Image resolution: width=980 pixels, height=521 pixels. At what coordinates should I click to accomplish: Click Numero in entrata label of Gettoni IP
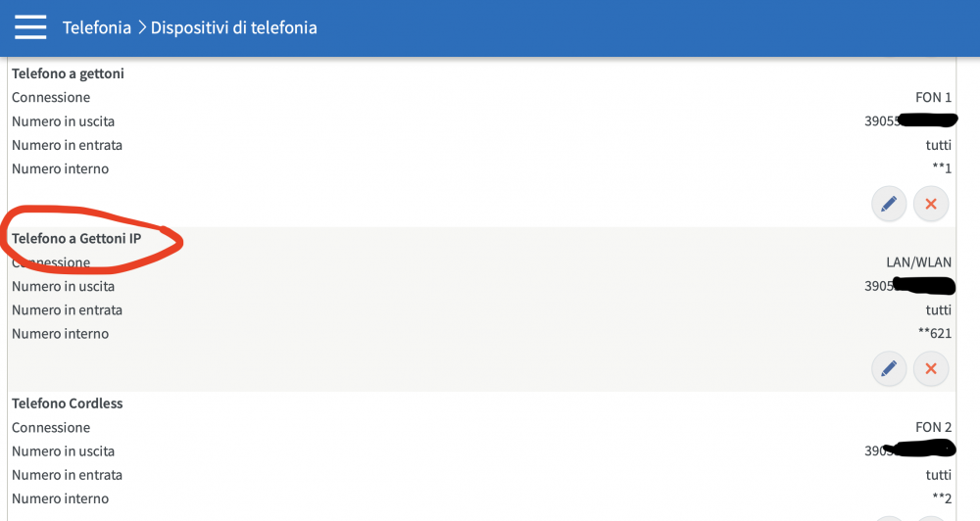coord(67,309)
